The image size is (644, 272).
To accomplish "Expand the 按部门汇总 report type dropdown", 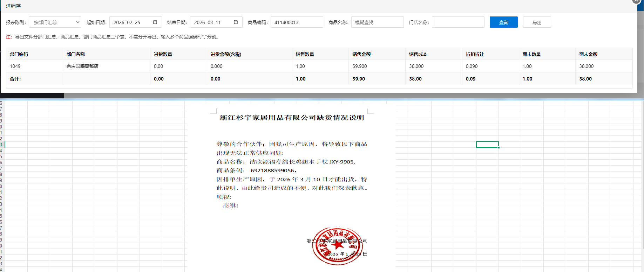I will tap(55, 22).
